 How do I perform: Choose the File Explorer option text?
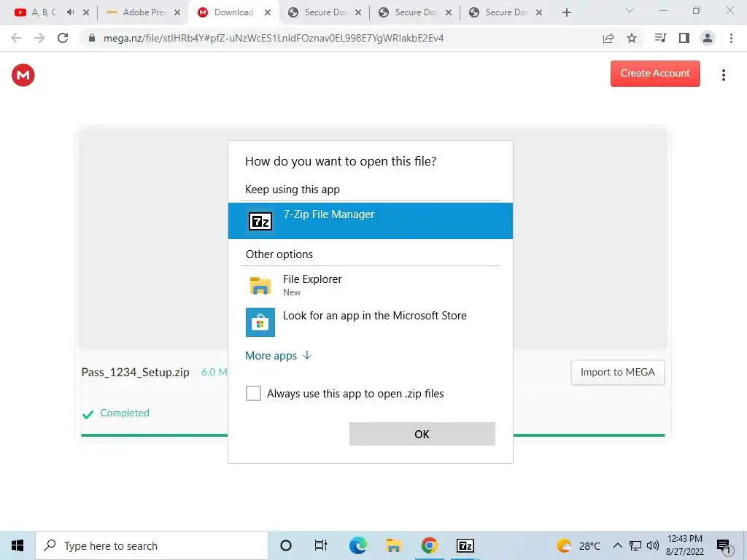(312, 279)
